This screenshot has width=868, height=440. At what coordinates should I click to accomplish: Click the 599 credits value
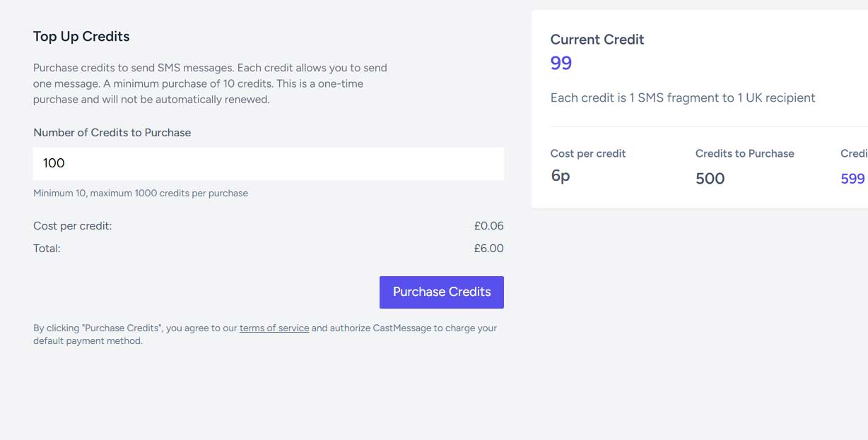pyautogui.click(x=853, y=179)
